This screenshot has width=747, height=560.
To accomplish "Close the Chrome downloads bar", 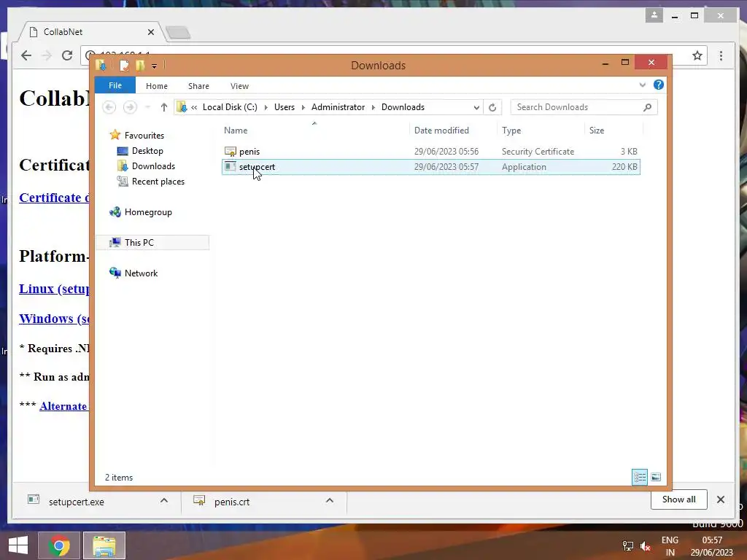I will coord(720,499).
